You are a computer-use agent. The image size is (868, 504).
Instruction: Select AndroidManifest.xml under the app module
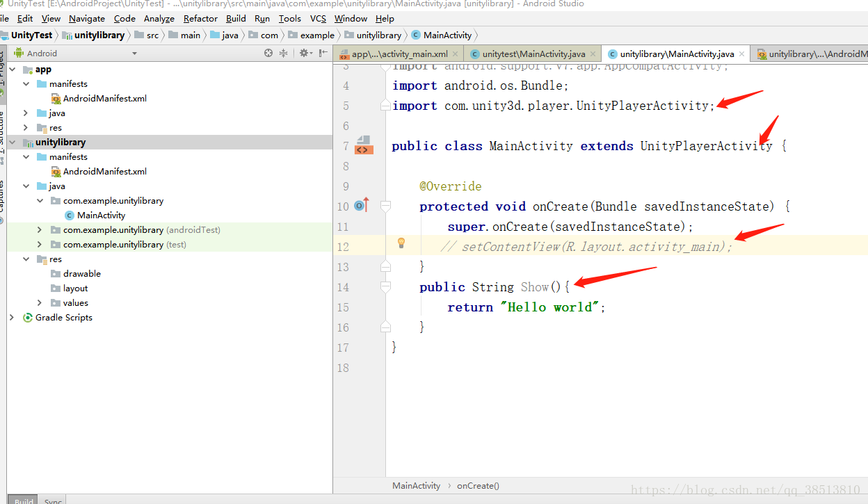(104, 99)
